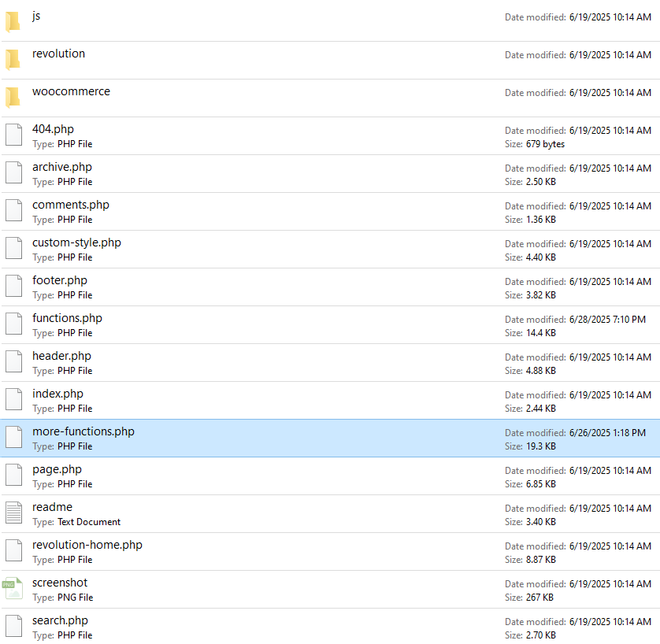Click the index.php file name
The width and height of the screenshot is (660, 644).
(x=57, y=394)
